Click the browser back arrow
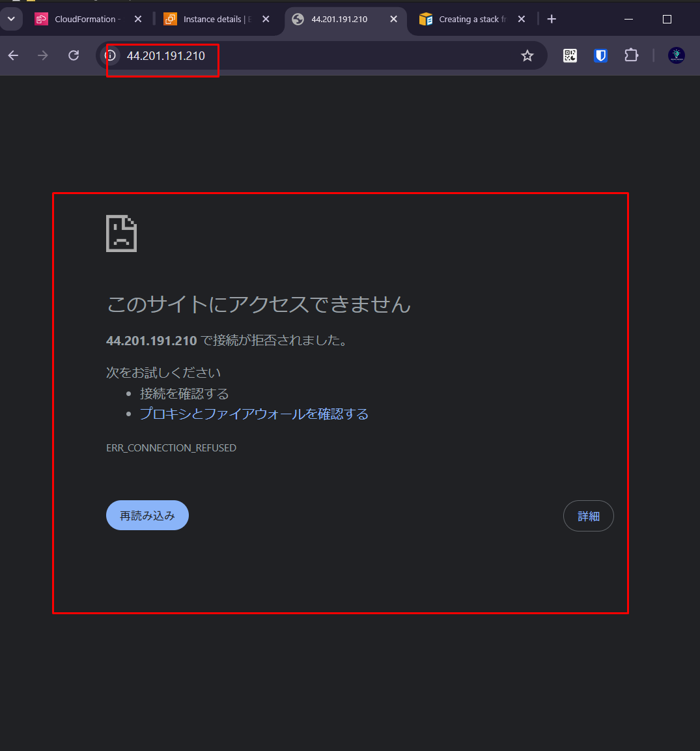This screenshot has height=751, width=700. coord(13,55)
